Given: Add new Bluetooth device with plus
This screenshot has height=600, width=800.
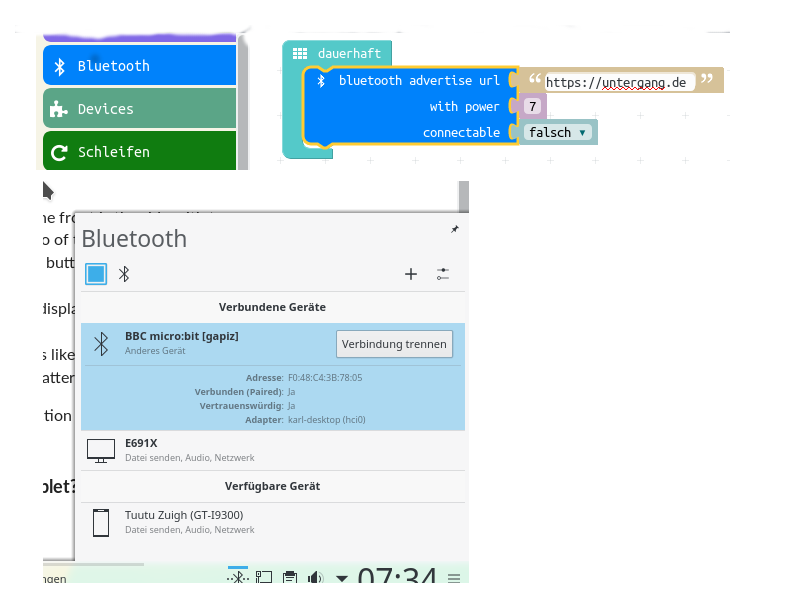Looking at the screenshot, I should [411, 274].
